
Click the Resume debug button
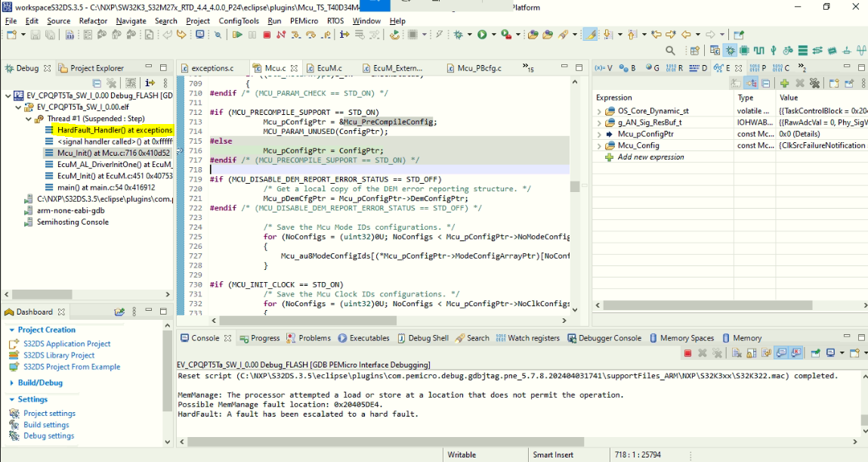(237, 35)
